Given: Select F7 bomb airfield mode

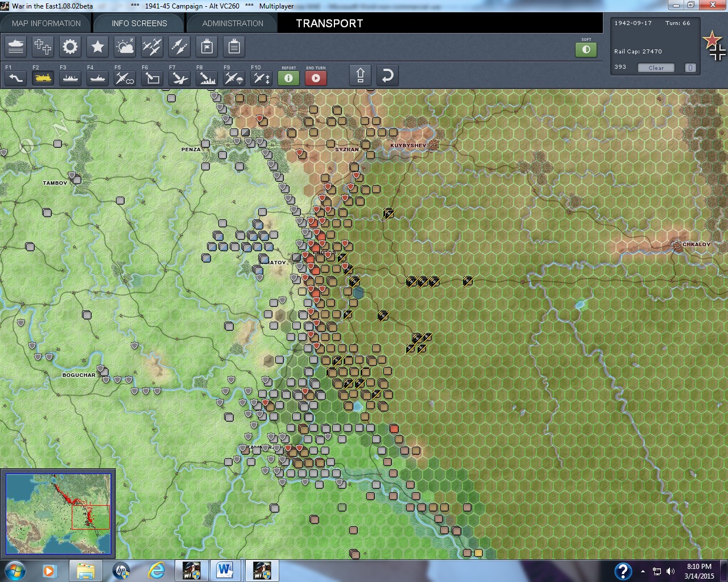Looking at the screenshot, I should [x=180, y=78].
